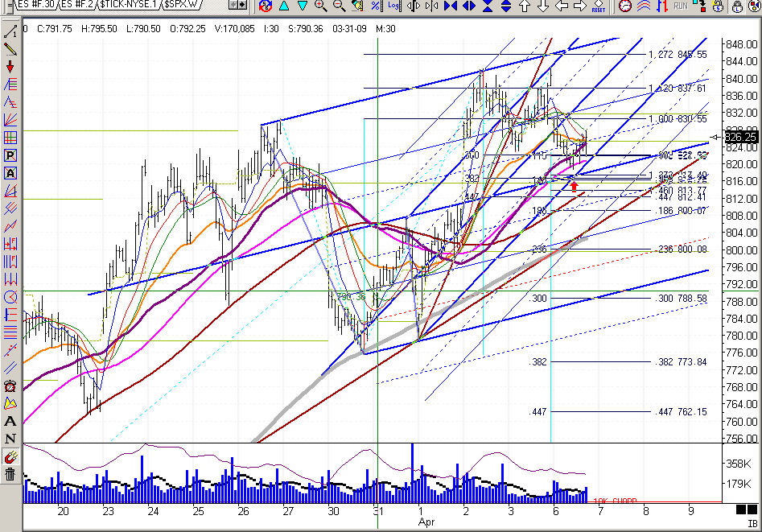Select the boxed P tool
The height and width of the screenshot is (532, 762).
pos(10,155)
